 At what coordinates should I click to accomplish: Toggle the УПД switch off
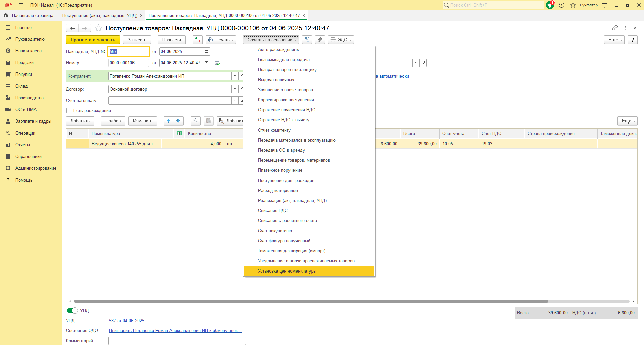72,311
